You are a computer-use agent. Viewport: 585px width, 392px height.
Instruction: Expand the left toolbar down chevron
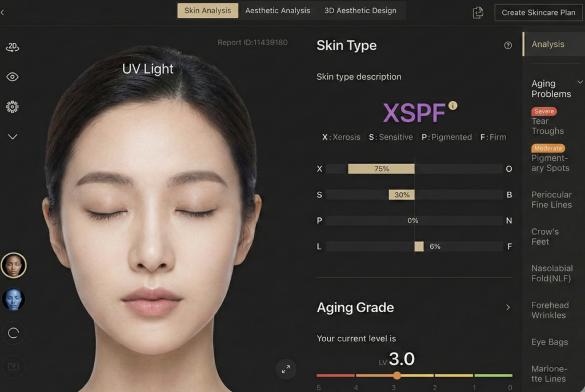tap(13, 137)
